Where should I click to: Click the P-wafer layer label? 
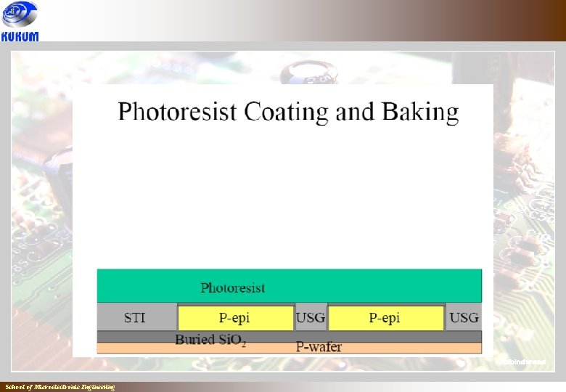tap(319, 347)
